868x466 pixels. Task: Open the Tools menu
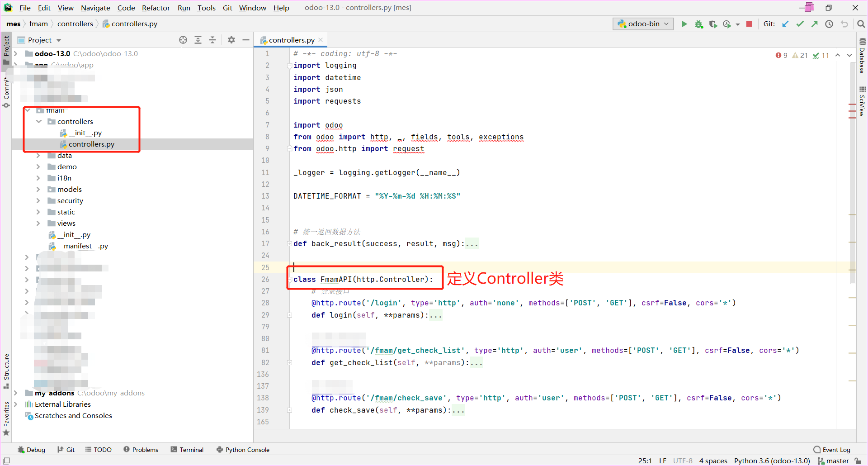click(206, 8)
